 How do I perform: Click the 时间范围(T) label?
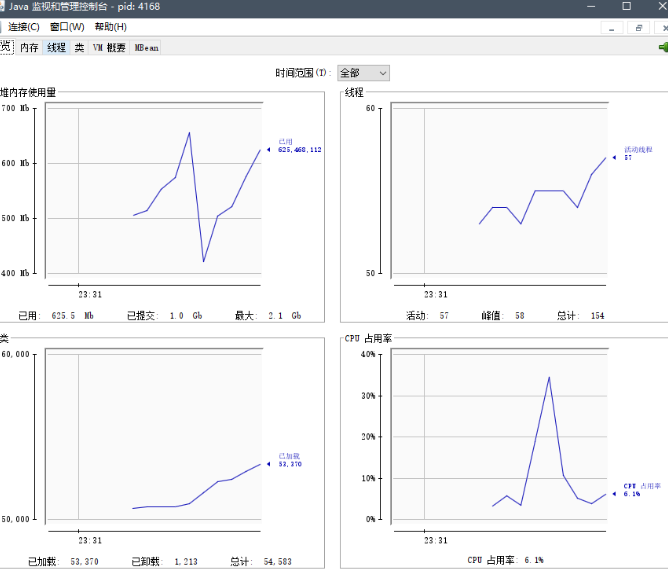[303, 73]
